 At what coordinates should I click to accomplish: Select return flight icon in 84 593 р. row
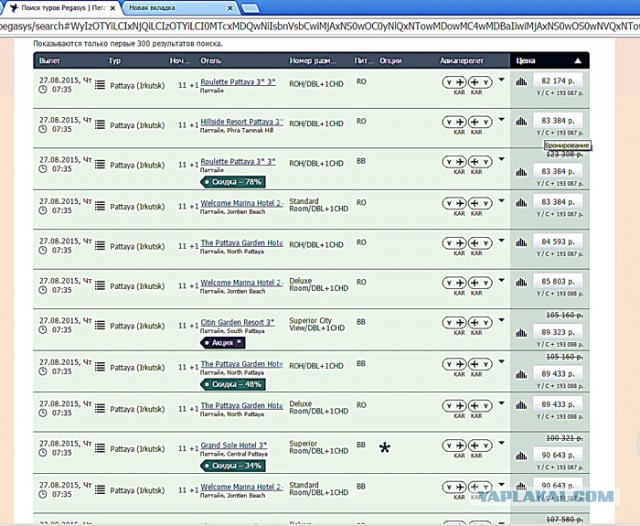coord(480,243)
